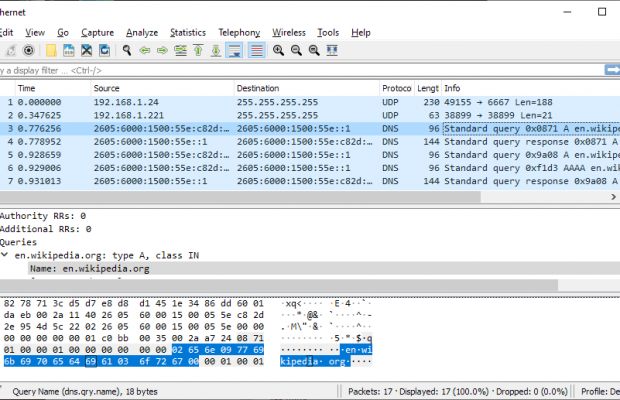Jump to the last packet arrow icon
620x400 pixels.
215,50
